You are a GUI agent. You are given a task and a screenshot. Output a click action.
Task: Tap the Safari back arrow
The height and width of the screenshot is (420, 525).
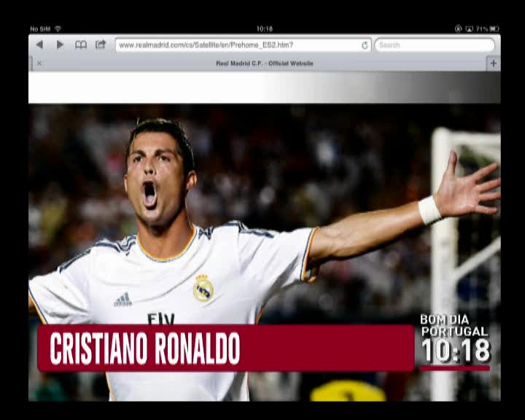(x=39, y=44)
